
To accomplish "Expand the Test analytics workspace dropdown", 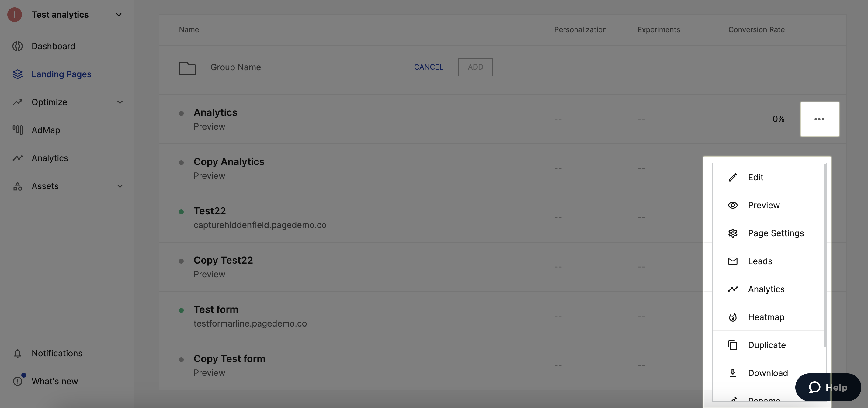I will click(119, 15).
